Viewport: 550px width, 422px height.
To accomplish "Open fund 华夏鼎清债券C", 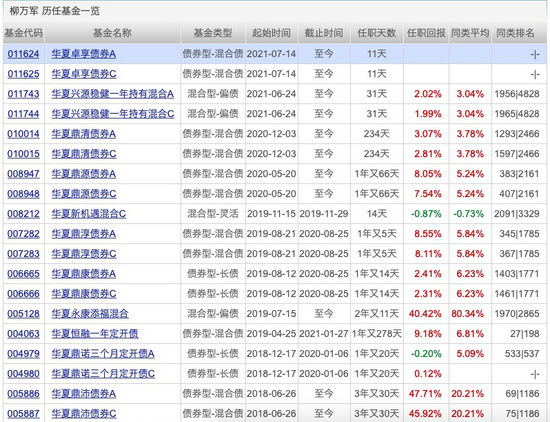I will coord(84,154).
